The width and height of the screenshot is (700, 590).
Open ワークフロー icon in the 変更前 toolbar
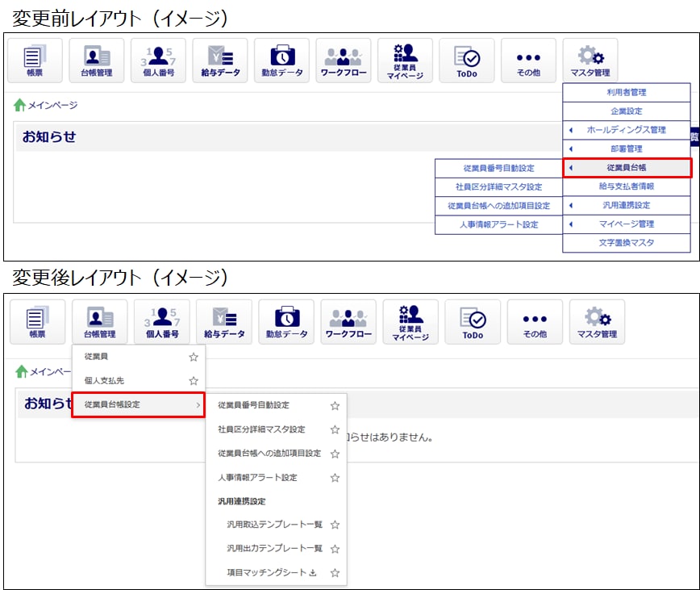(x=343, y=61)
